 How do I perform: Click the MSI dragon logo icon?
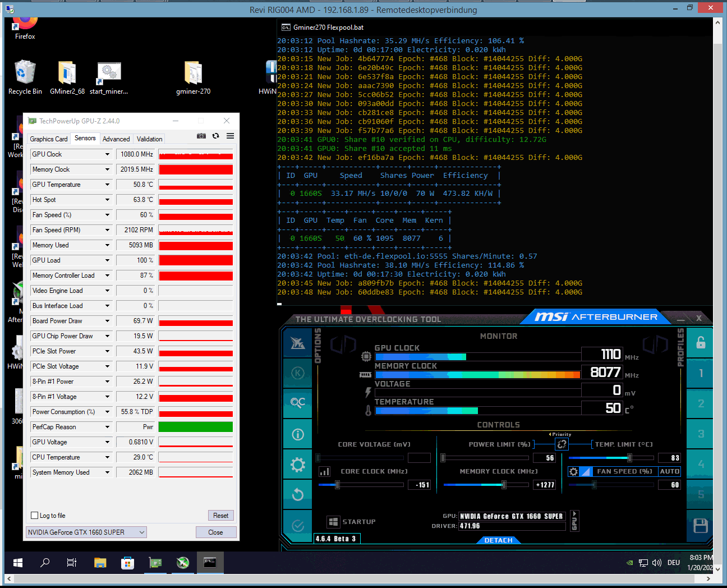point(298,343)
